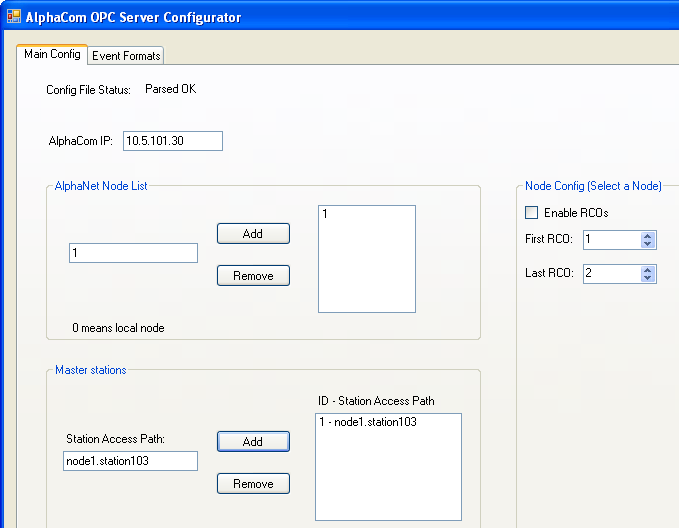Open the Main Config tab
This screenshot has width=679, height=528.
click(x=52, y=54)
